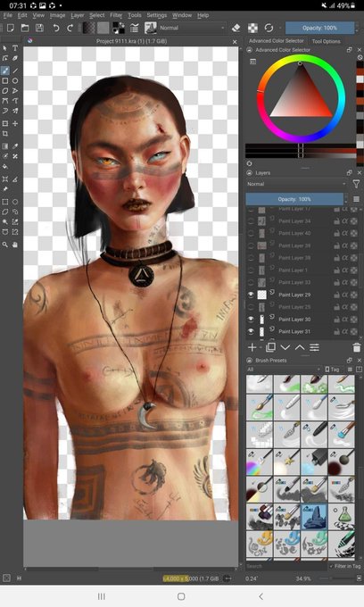
Task: Show Paint Layer 34
Action: [x=251, y=221]
